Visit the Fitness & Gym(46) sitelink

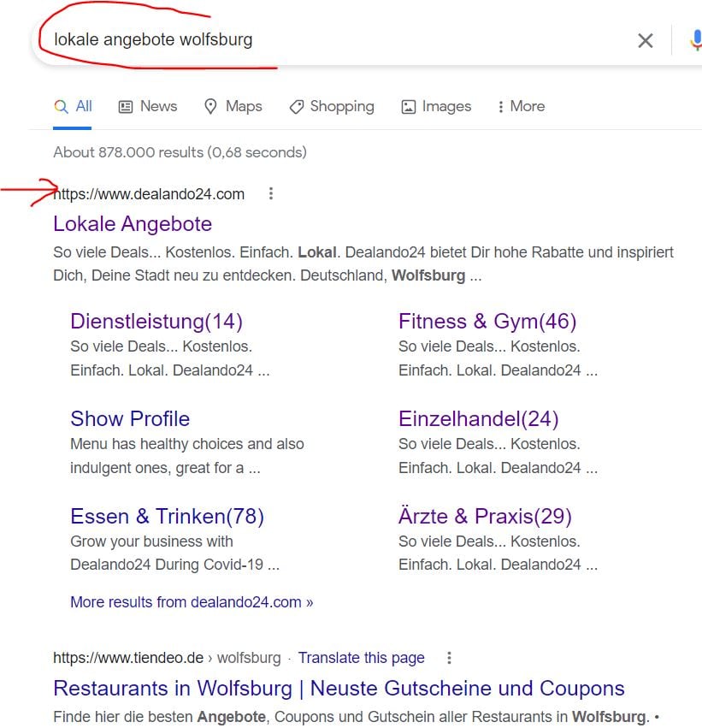click(487, 322)
